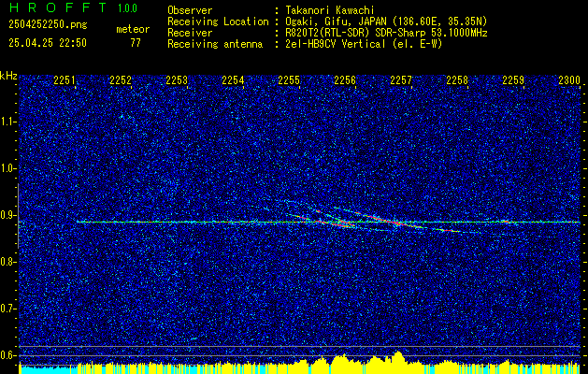Click frequency axis label 1.1
This screenshot has height=374, width=588.
point(7,122)
